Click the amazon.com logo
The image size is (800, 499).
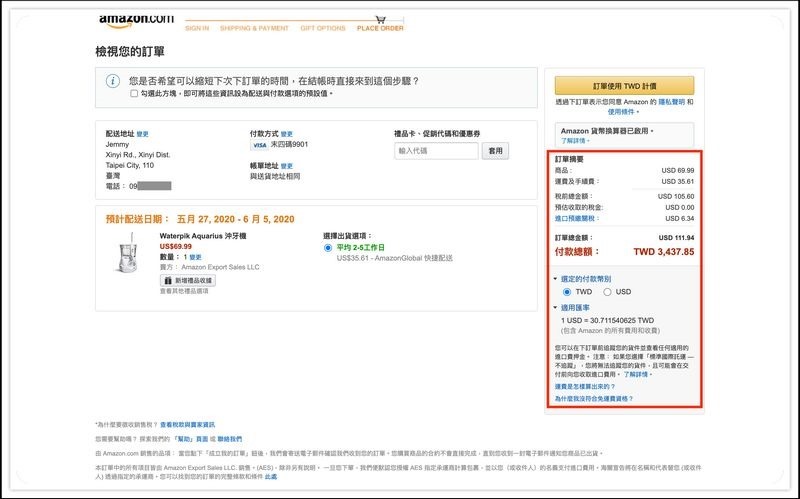[x=136, y=20]
